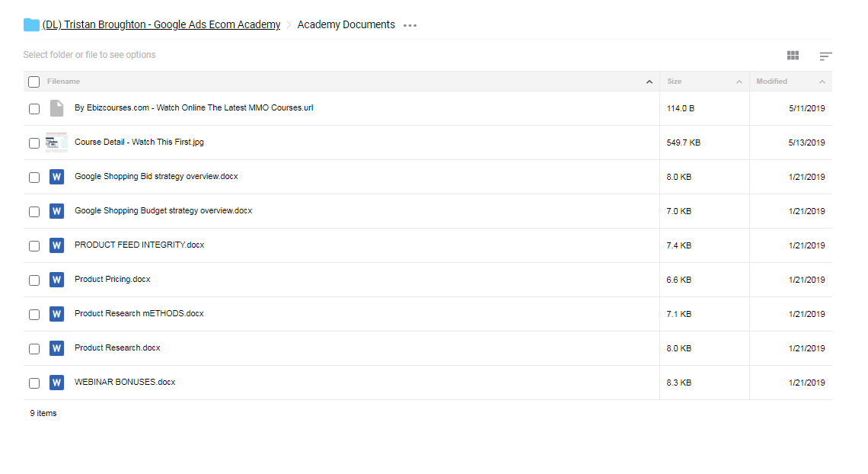Click Academy Documents breadcrumb
The height and width of the screenshot is (474, 868).
coord(346,25)
